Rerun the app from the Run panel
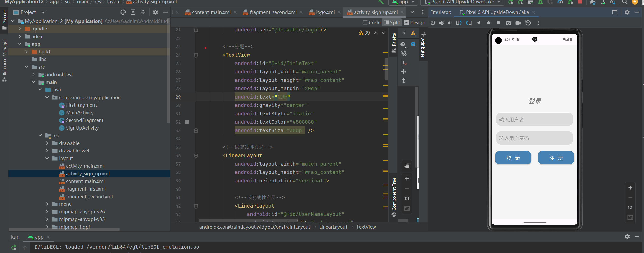 (x=14, y=247)
